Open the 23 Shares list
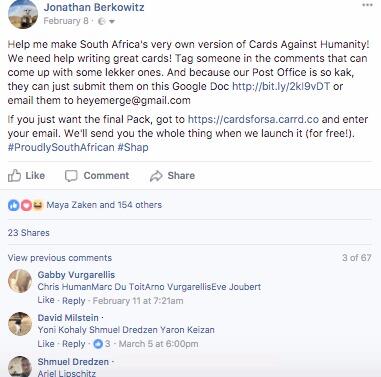381x377 pixels. [29, 232]
